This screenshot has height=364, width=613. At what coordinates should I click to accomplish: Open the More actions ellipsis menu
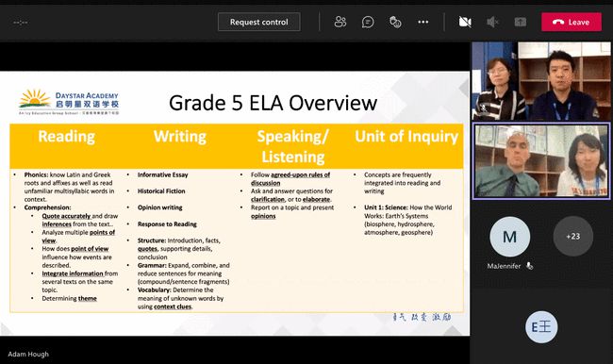click(x=423, y=22)
